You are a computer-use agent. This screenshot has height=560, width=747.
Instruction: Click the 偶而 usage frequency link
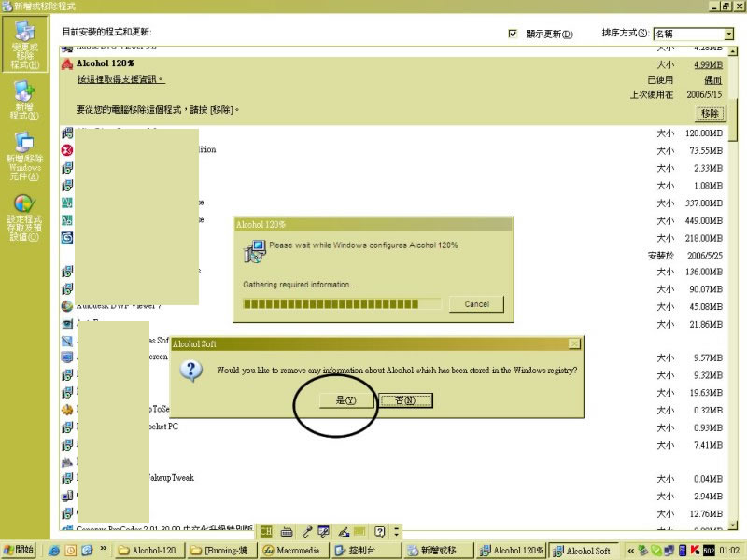(713, 80)
